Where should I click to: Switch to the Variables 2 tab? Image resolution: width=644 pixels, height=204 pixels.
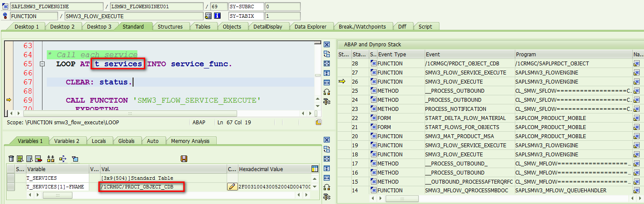click(x=67, y=141)
